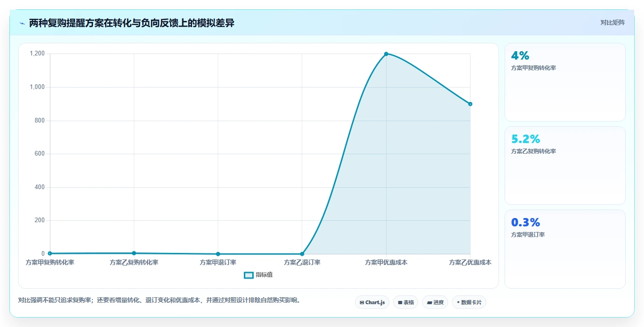Click the 指标值 legend text
644x327 pixels.
coord(264,275)
